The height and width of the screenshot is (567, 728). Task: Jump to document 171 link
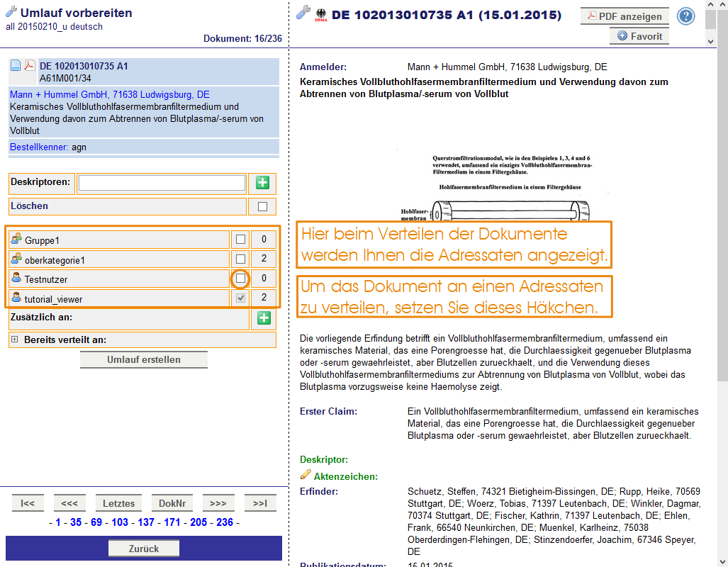(x=172, y=522)
